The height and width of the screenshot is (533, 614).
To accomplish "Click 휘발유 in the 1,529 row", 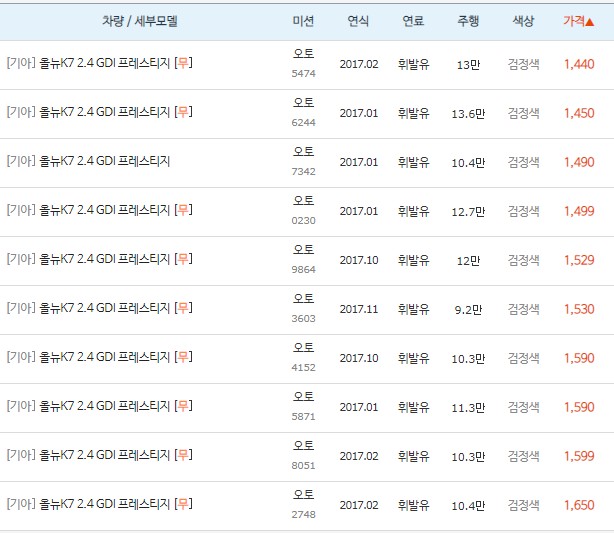I will click(x=414, y=260).
